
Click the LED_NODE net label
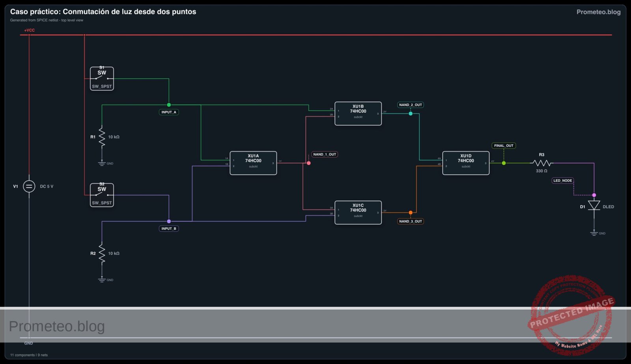pyautogui.click(x=562, y=181)
